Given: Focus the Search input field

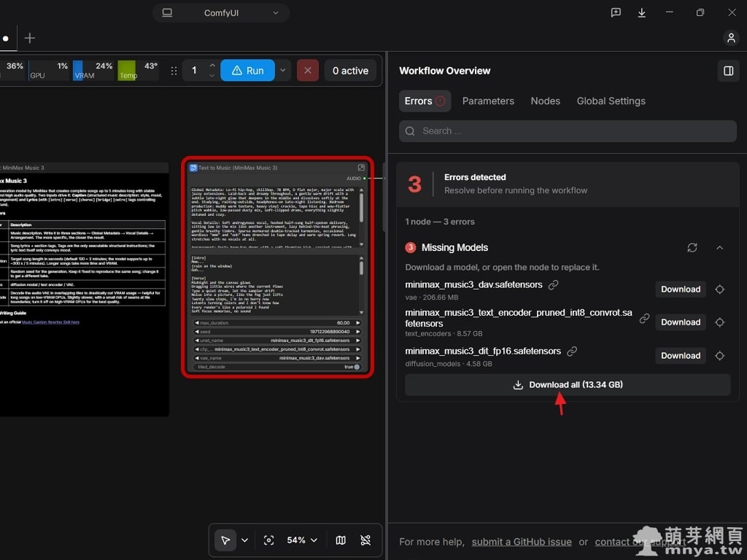Looking at the screenshot, I should (568, 131).
